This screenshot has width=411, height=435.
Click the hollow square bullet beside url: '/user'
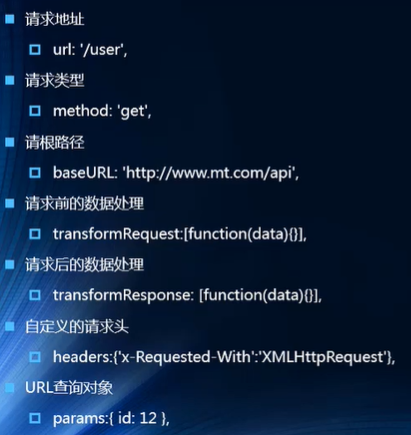(35, 50)
